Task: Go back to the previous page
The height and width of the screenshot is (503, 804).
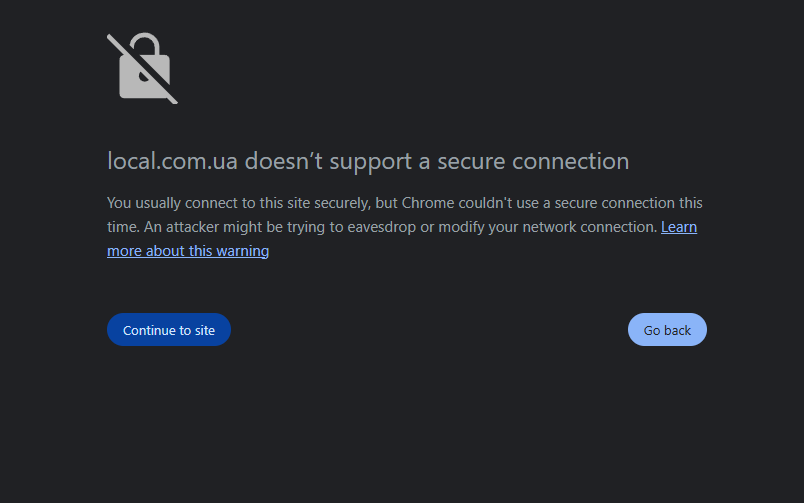Action: click(667, 330)
